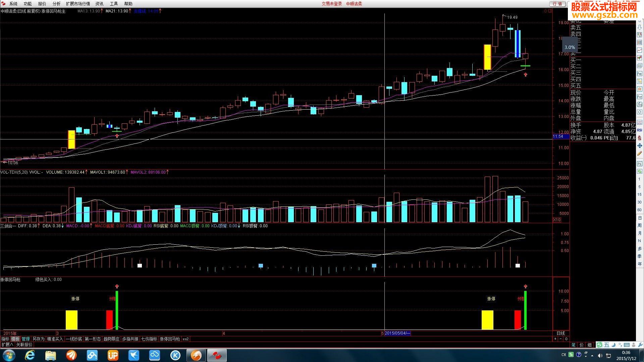
Task: Select the N custom period option
Action: 640,241
